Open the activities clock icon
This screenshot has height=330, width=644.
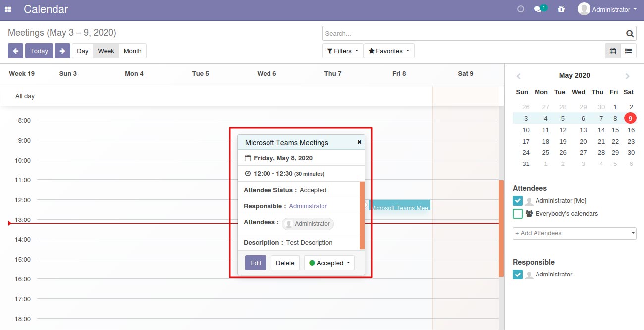520,9
